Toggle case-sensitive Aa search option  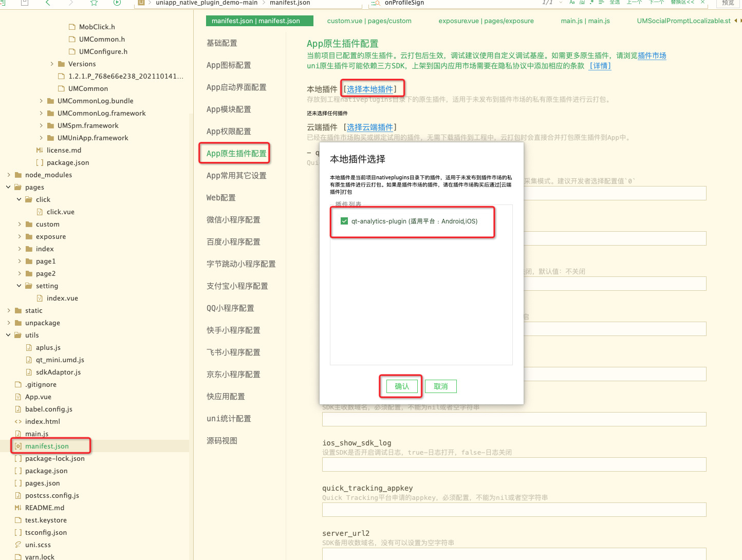click(572, 2)
